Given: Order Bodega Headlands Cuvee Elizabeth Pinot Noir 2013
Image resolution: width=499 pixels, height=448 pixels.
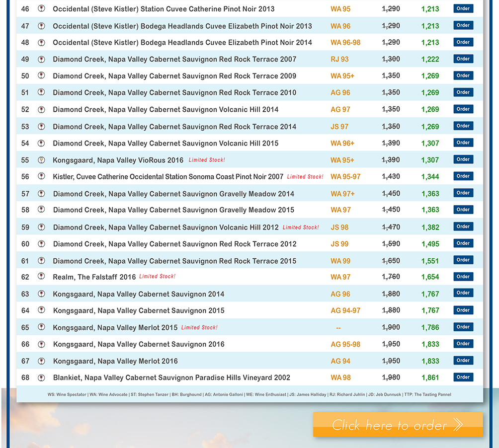Looking at the screenshot, I should [463, 25].
